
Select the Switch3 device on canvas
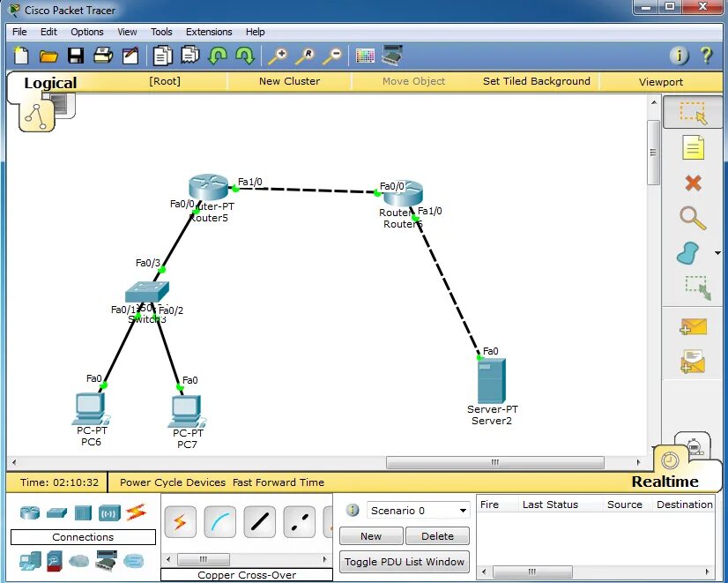click(147, 292)
